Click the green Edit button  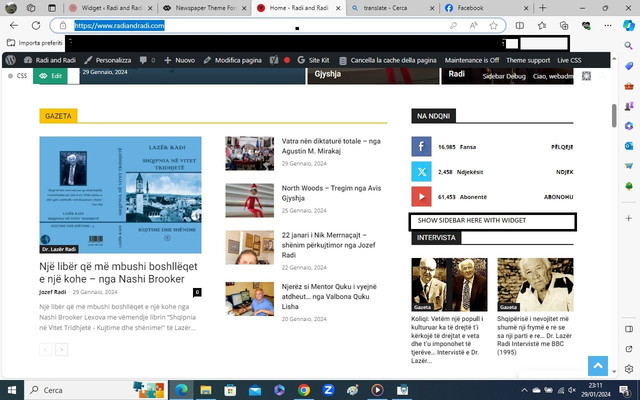point(50,76)
